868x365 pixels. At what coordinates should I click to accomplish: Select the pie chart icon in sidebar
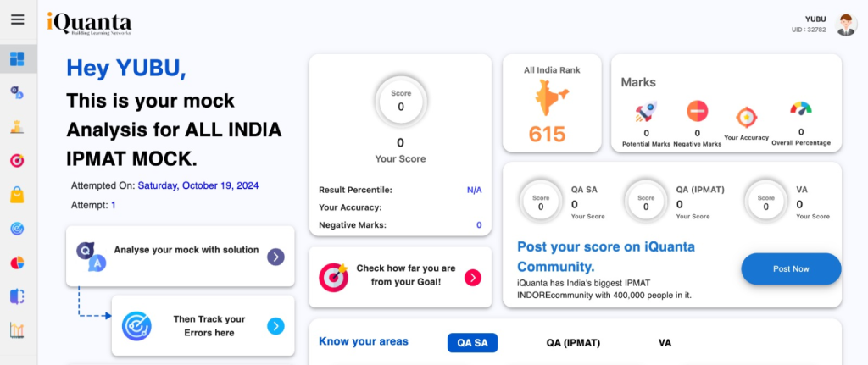[17, 263]
